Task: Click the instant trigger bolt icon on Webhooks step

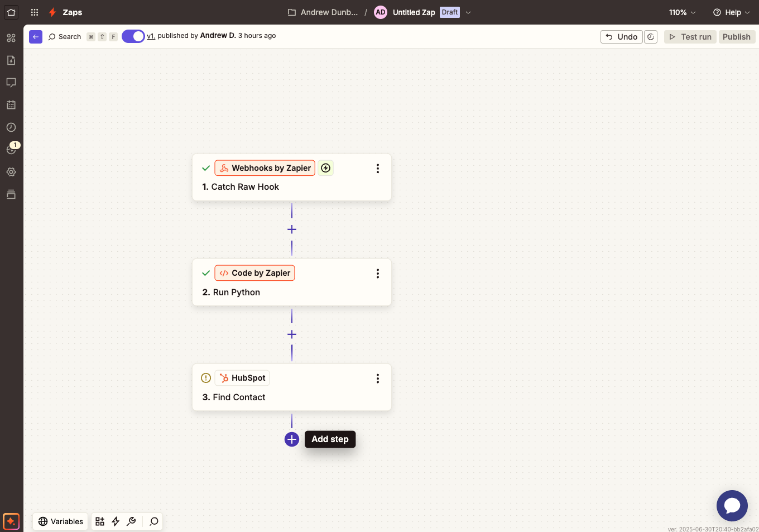Action: point(326,168)
